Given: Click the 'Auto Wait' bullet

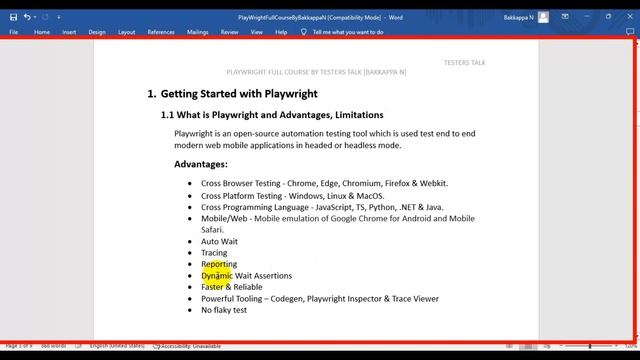Looking at the screenshot, I should (x=219, y=241).
